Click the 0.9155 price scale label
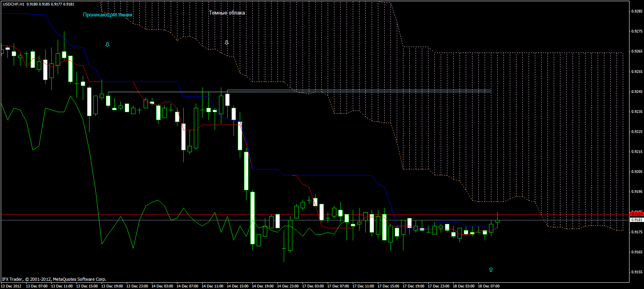The width and height of the screenshot is (644, 289). tap(637, 272)
